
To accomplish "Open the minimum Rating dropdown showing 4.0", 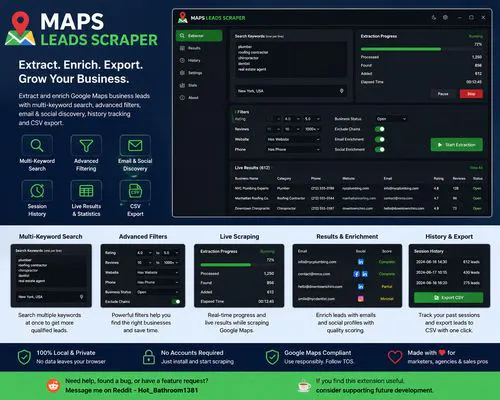I will tap(292, 119).
